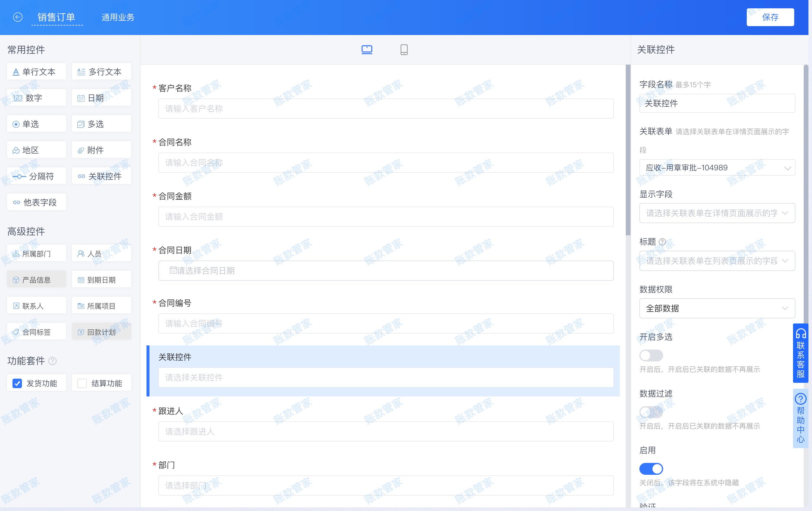The image size is (812, 511).
Task: Add a 日期 control from the panel
Action: [101, 97]
